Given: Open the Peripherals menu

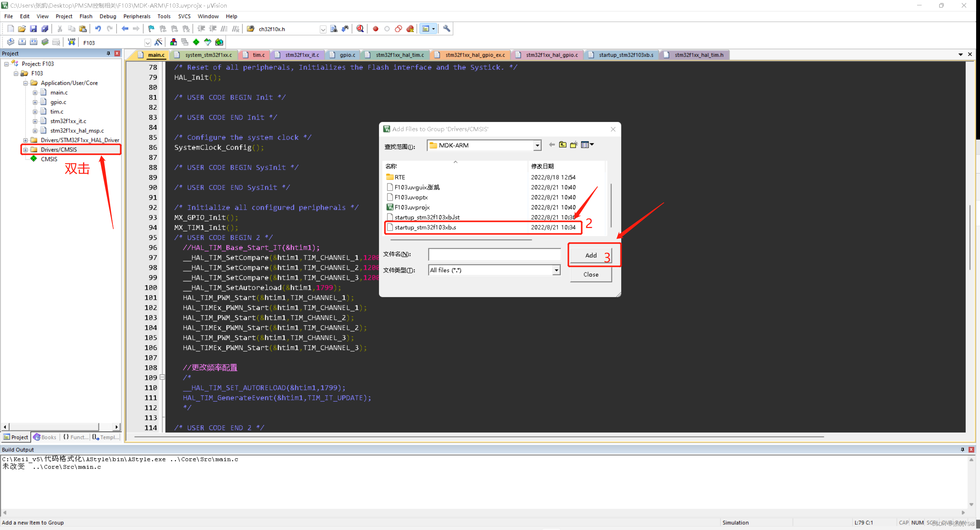Looking at the screenshot, I should pyautogui.click(x=137, y=16).
